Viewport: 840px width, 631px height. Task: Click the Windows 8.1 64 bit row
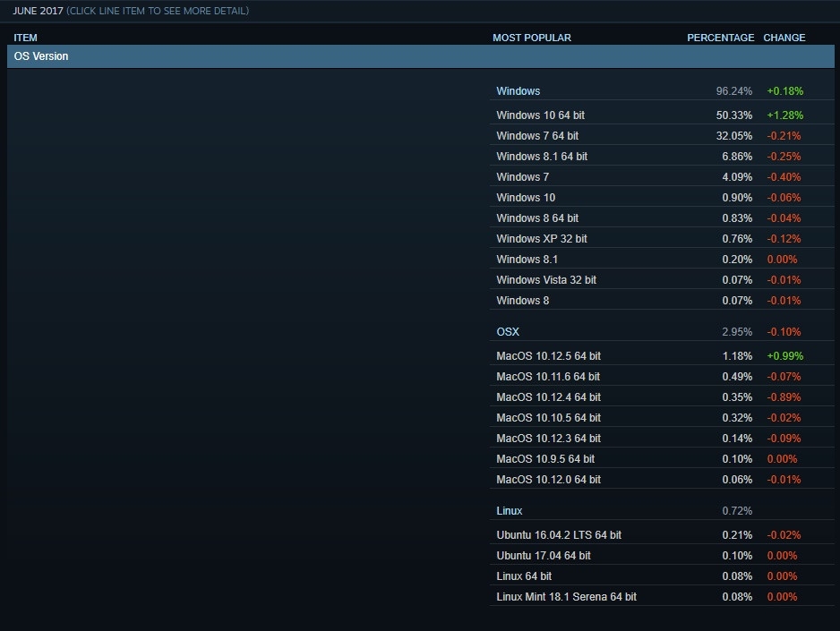[x=662, y=157]
